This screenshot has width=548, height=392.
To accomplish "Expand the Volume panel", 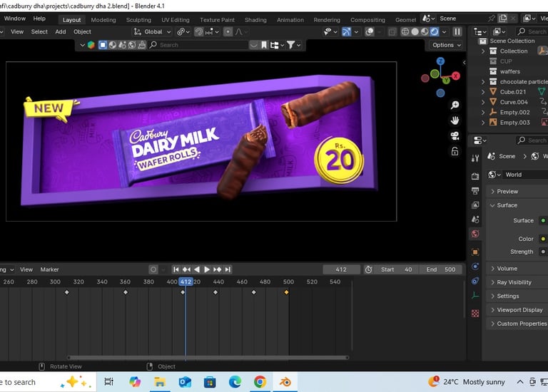I will click(507, 269).
